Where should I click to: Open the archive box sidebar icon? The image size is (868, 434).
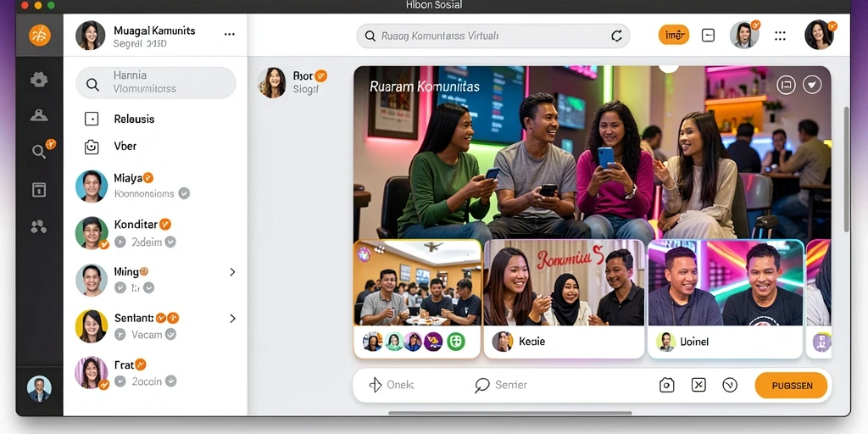(39, 189)
